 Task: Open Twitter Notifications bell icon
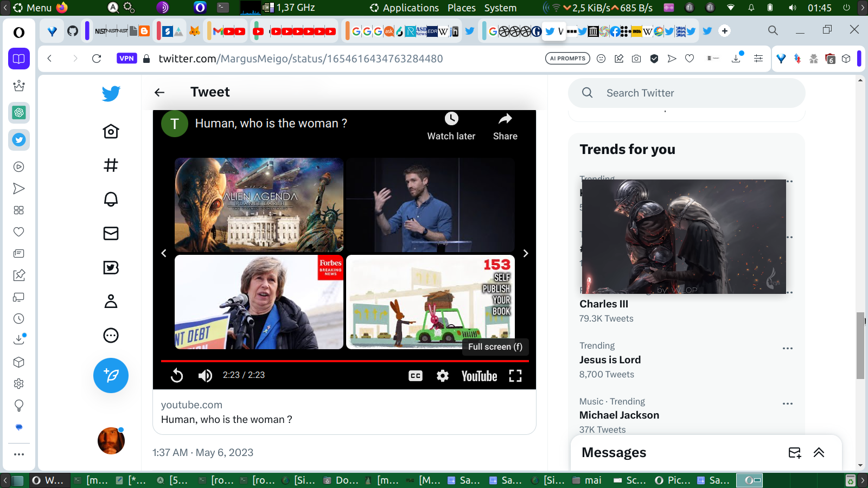[x=111, y=199]
